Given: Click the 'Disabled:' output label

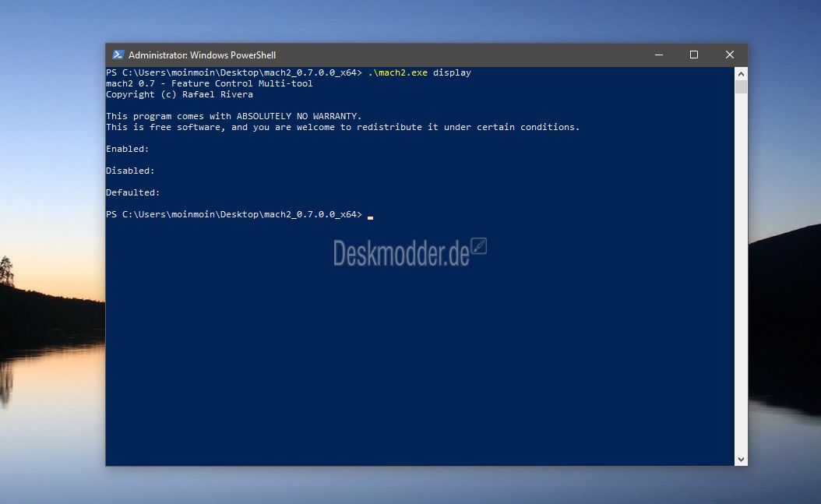Looking at the screenshot, I should click(x=130, y=171).
